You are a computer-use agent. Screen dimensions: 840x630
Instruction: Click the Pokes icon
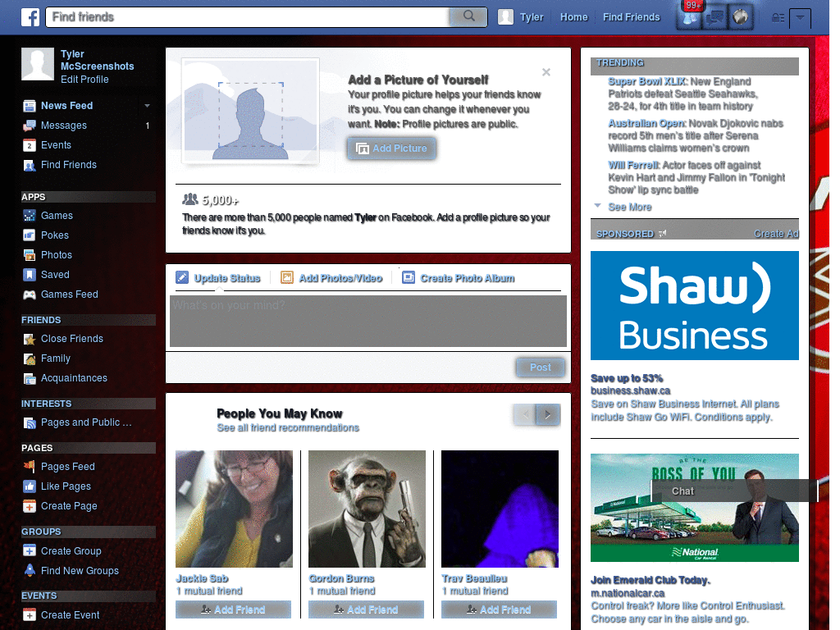30,235
